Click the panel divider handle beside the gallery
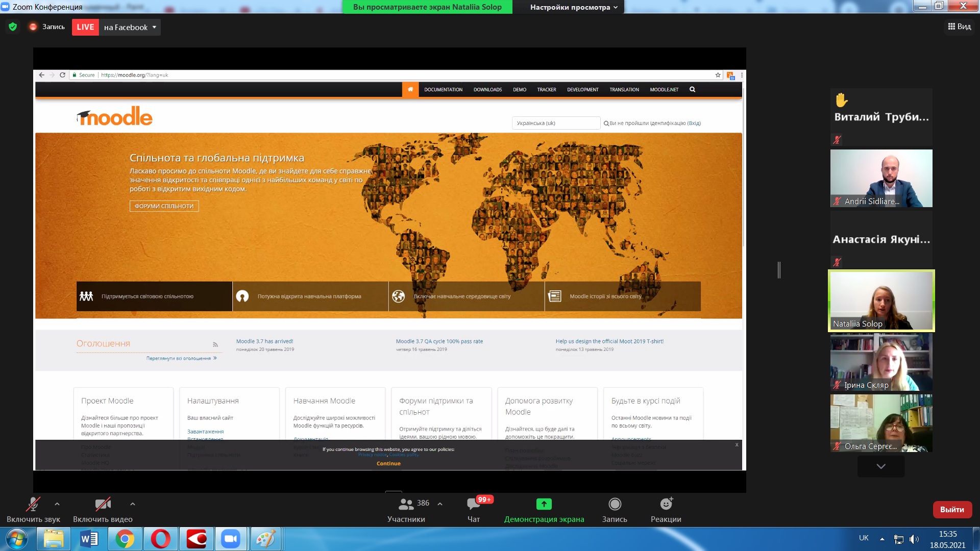Screen dimensions: 980x551 click(x=779, y=270)
